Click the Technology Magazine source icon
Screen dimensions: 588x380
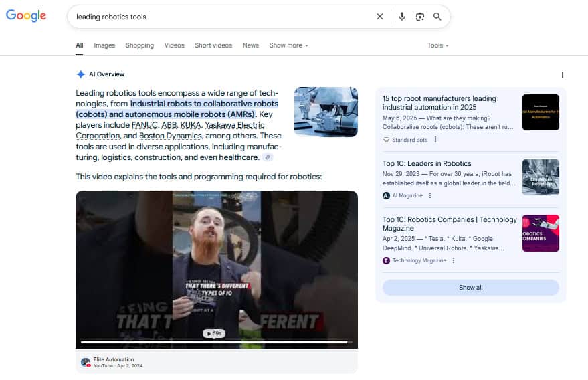point(386,260)
